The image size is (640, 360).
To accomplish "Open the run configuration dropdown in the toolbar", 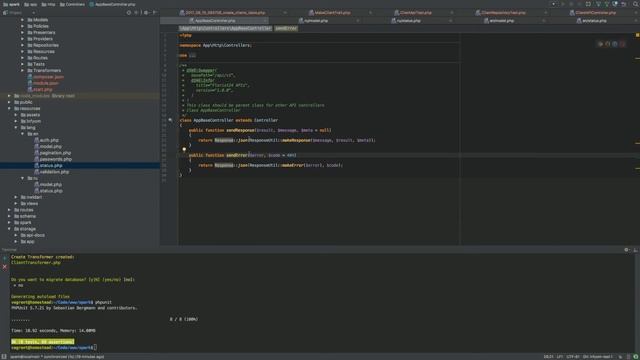I will click(553, 4).
